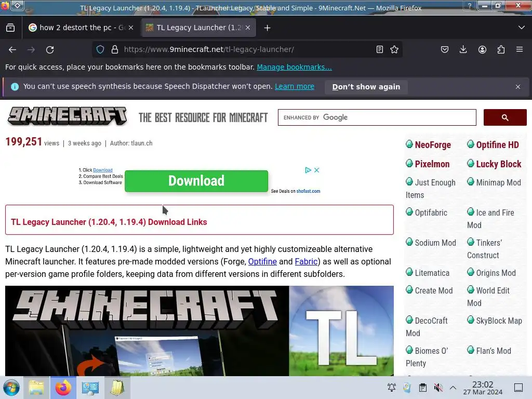Screen dimensions: 532x399
Task: Open Lucky Block sidebar link
Action: [x=498, y=164]
